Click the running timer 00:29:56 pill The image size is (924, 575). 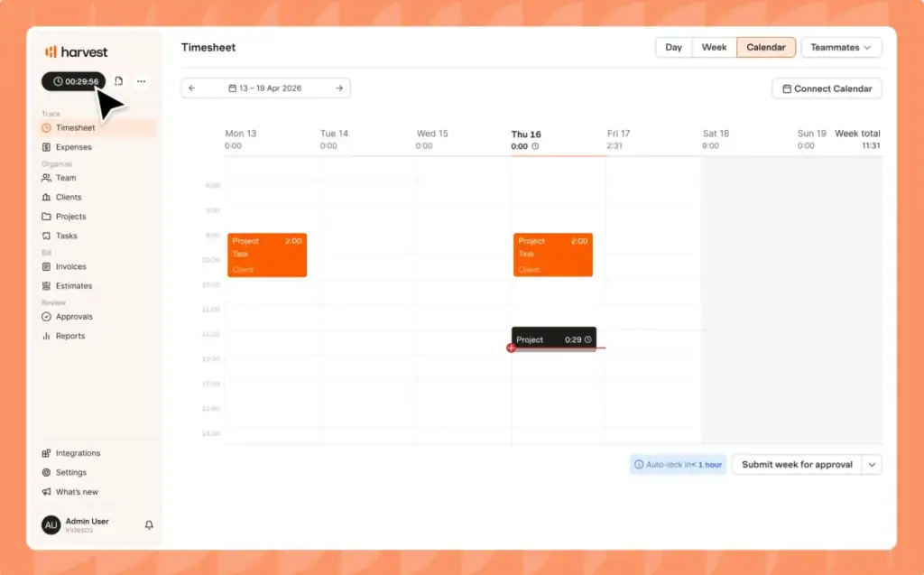tap(74, 81)
